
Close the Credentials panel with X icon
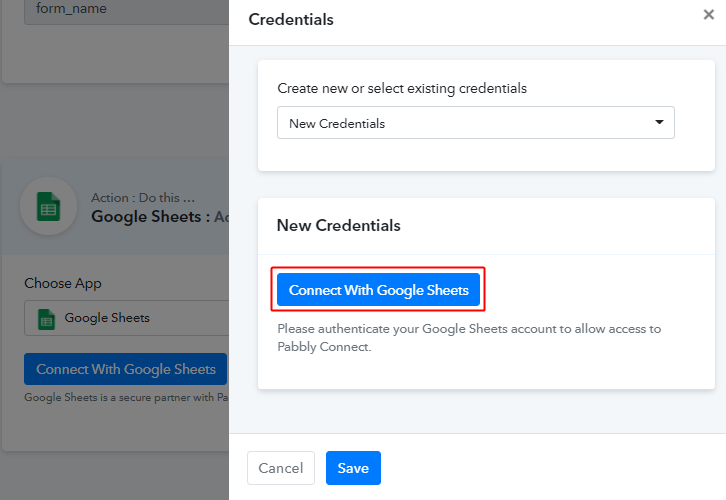coord(708,15)
